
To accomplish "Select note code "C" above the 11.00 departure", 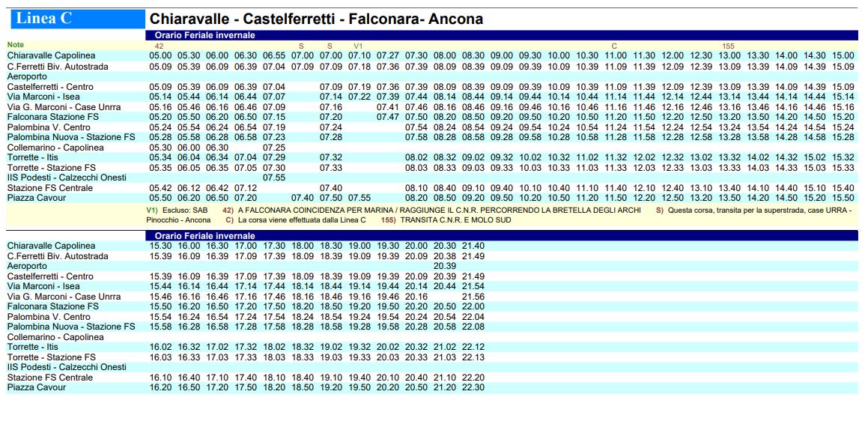I will coord(614,46).
